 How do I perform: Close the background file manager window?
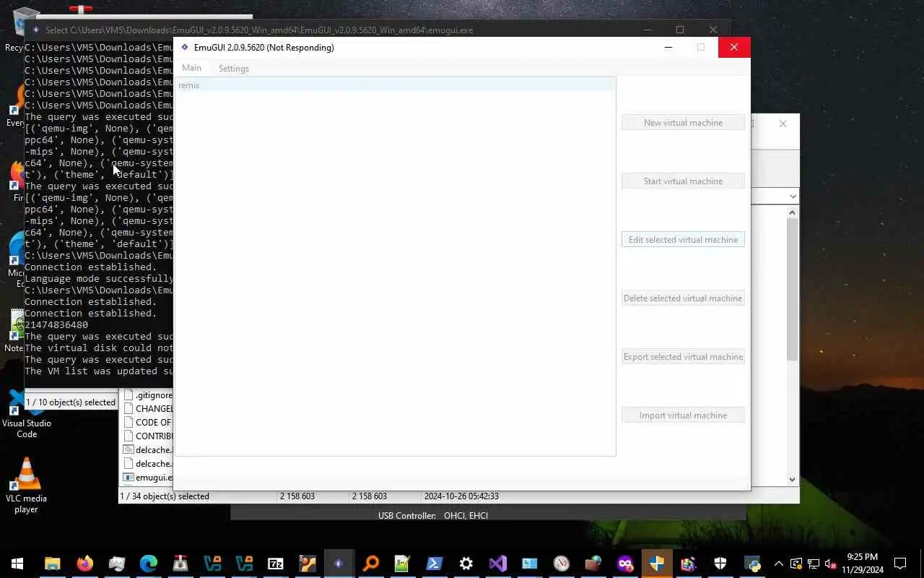pos(783,124)
